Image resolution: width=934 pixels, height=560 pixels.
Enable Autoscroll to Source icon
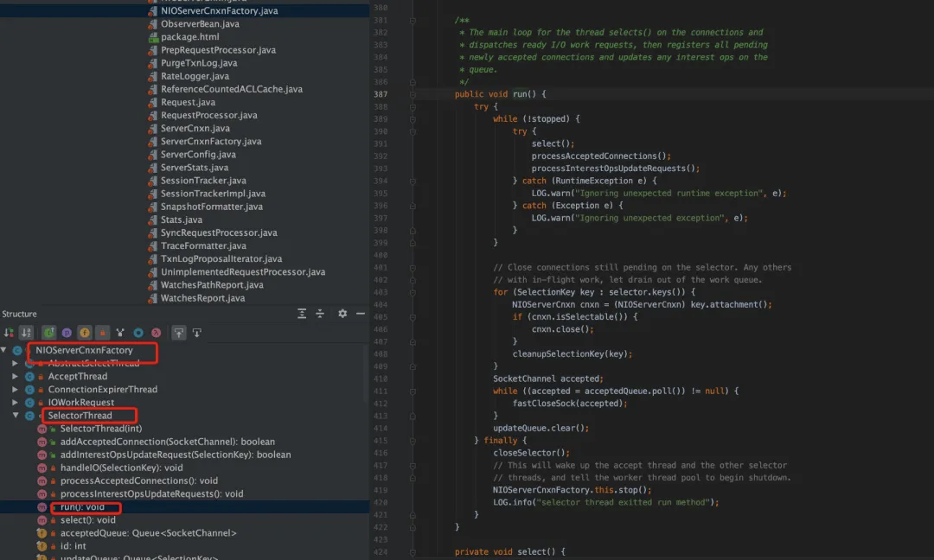tap(179, 333)
